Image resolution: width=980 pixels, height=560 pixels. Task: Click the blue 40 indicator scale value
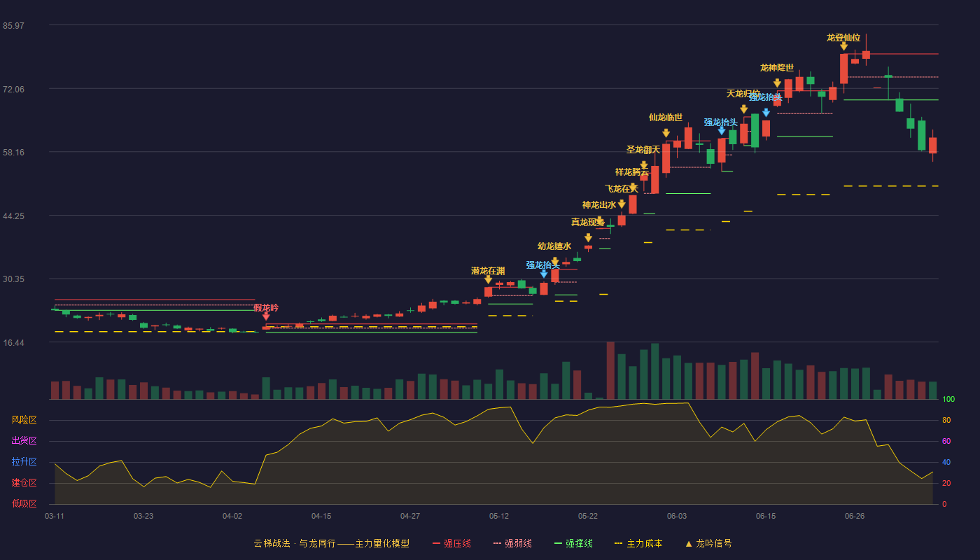946,463
